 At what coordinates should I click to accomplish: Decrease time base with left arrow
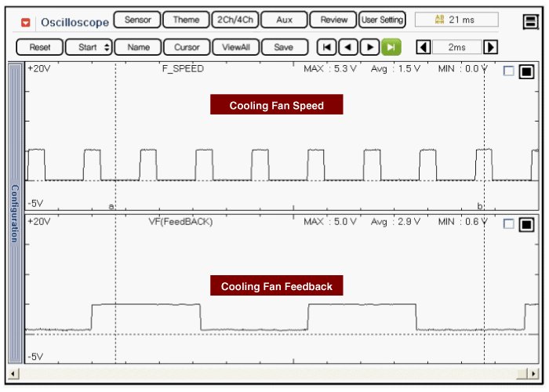tap(423, 47)
